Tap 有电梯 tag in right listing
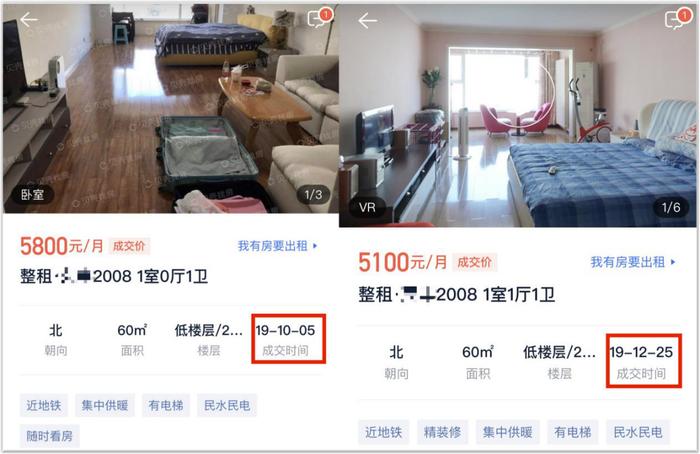700x454 pixels. pyautogui.click(x=573, y=432)
